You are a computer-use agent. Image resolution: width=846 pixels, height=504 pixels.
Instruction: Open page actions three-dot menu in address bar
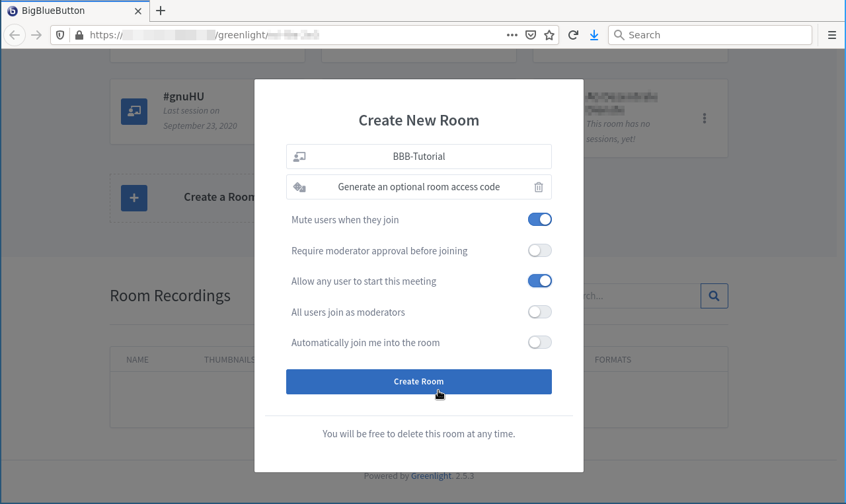[512, 35]
